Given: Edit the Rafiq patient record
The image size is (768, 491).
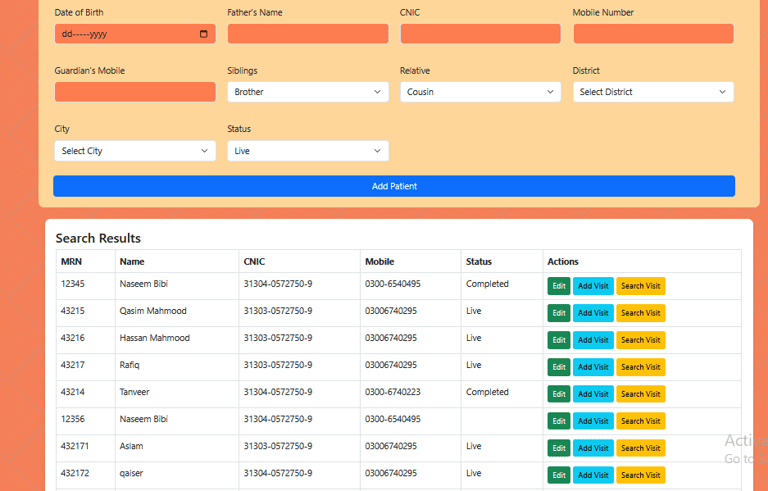Looking at the screenshot, I should coord(559,367).
